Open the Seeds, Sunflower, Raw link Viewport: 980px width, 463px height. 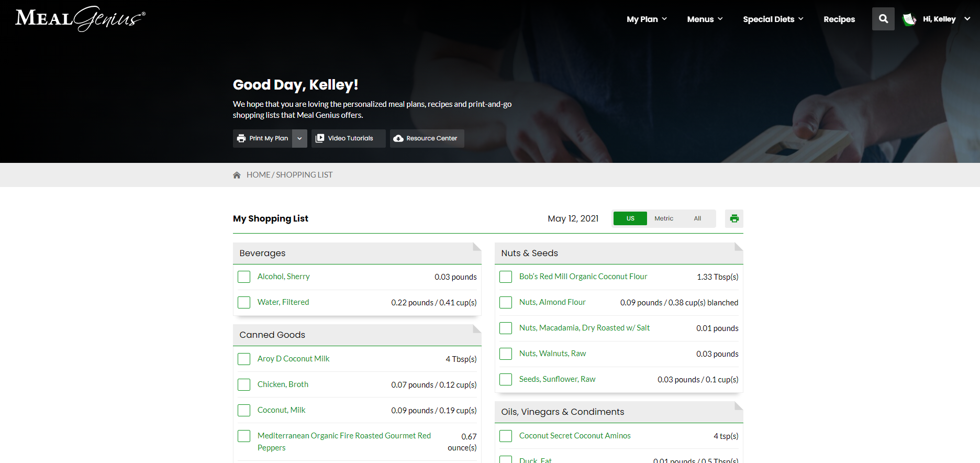coord(558,379)
